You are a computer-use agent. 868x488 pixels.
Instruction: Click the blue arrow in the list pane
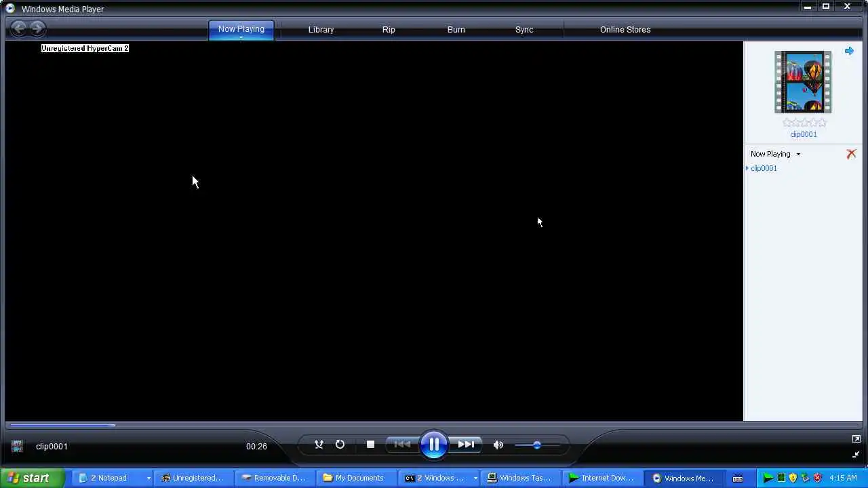(849, 51)
